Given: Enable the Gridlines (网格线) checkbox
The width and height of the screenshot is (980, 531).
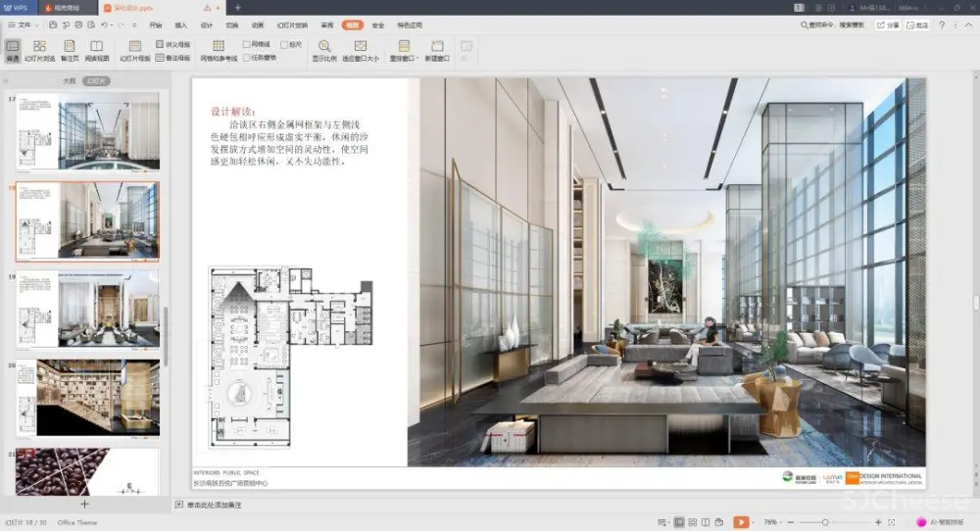Looking at the screenshot, I should tap(247, 44).
